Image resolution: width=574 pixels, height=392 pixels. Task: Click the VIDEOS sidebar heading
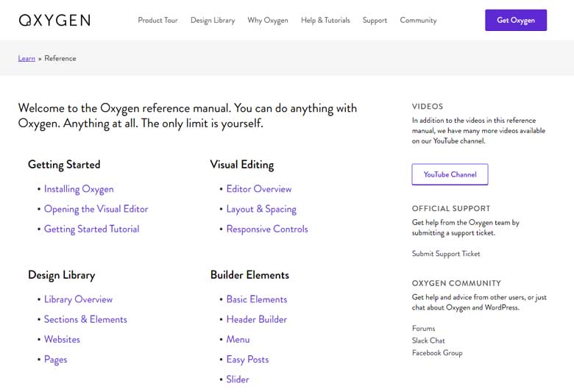point(428,107)
